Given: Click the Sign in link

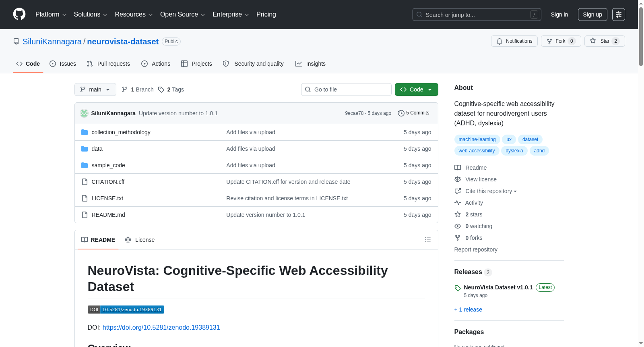Looking at the screenshot, I should click(559, 15).
